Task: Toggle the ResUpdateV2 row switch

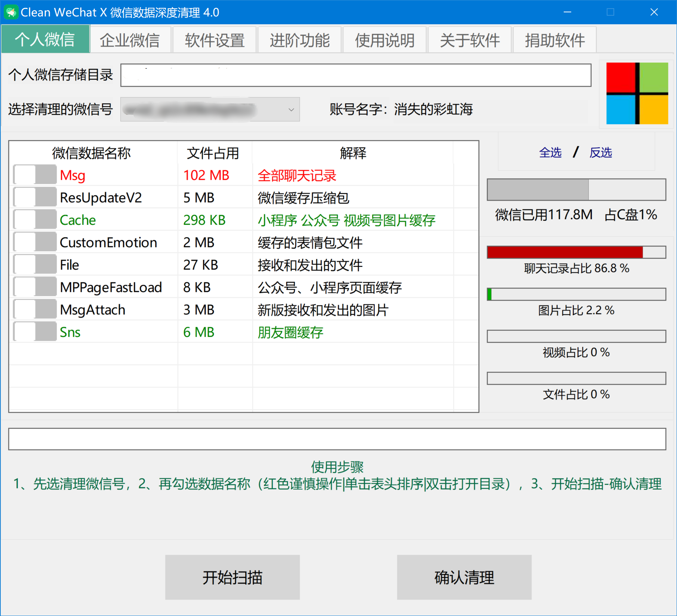Action: click(35, 197)
